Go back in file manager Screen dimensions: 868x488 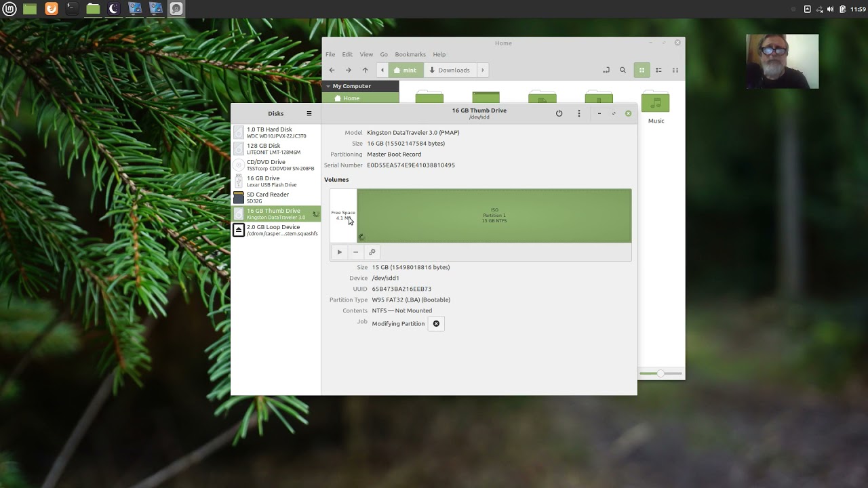(332, 70)
